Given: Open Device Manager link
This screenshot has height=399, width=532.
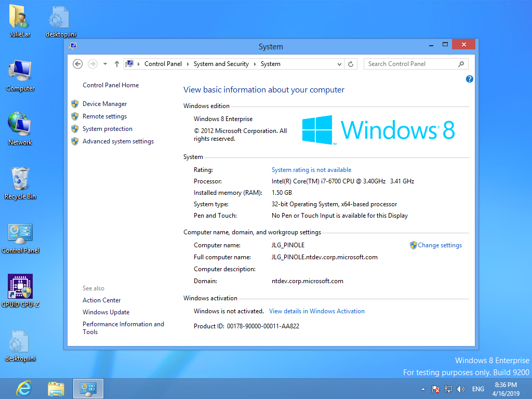Looking at the screenshot, I should point(104,104).
